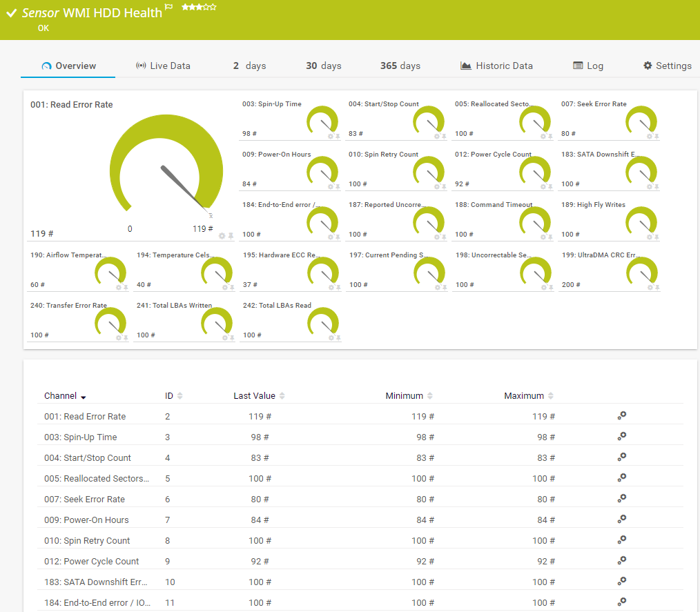Open the Settings tab
Screen dimensions: 700x612
667,66
